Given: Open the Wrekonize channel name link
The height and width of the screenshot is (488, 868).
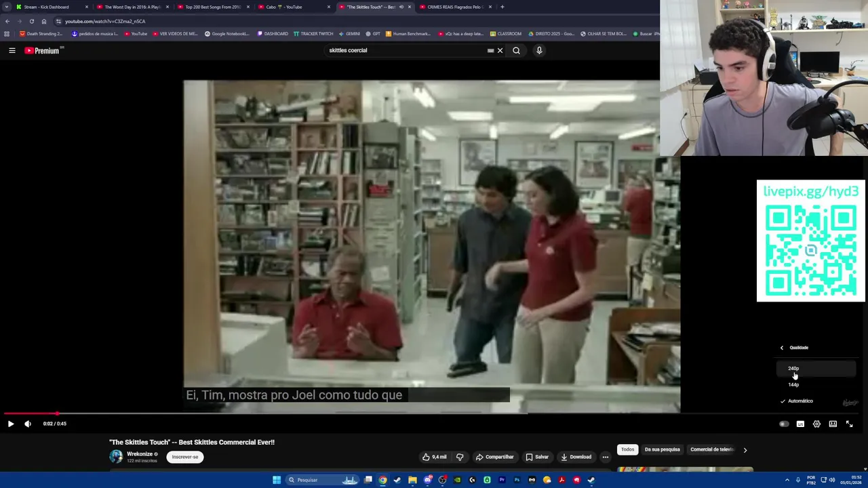Looking at the screenshot, I should (x=140, y=454).
